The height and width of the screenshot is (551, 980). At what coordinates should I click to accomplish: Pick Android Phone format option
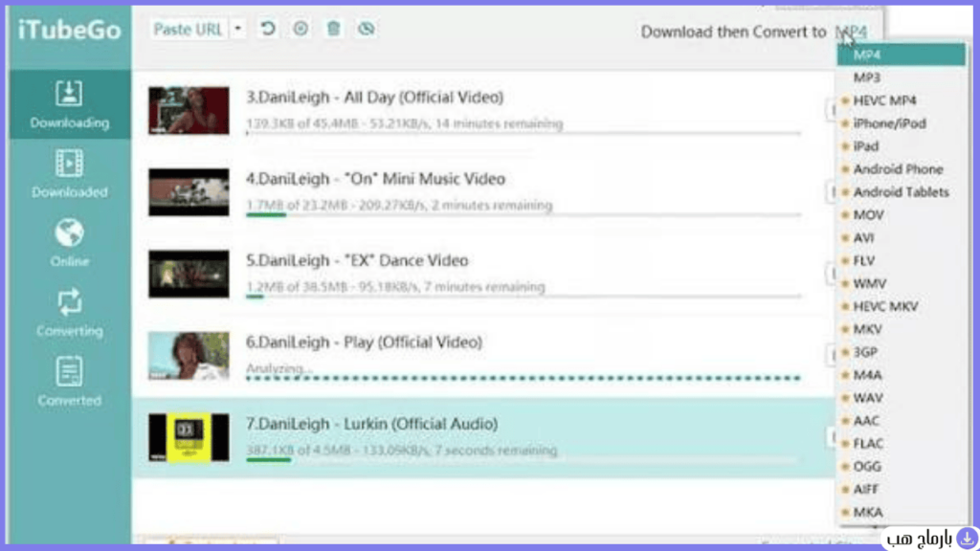point(901,169)
